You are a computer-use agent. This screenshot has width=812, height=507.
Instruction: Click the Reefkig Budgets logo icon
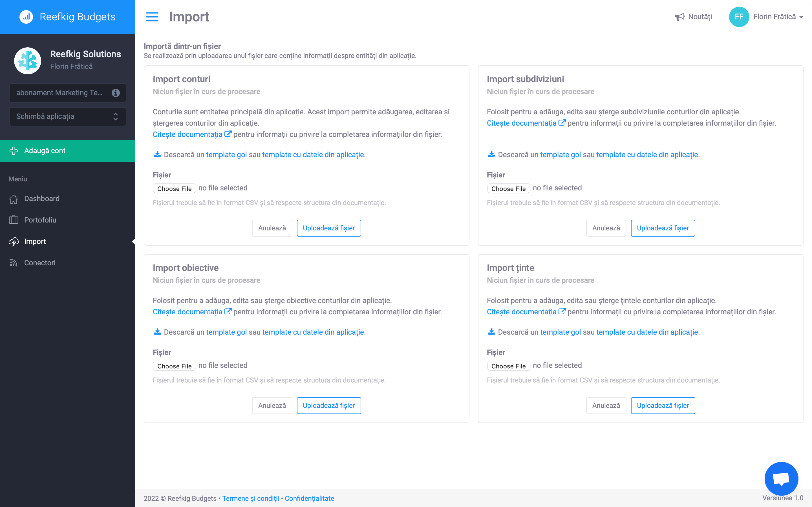pyautogui.click(x=26, y=17)
